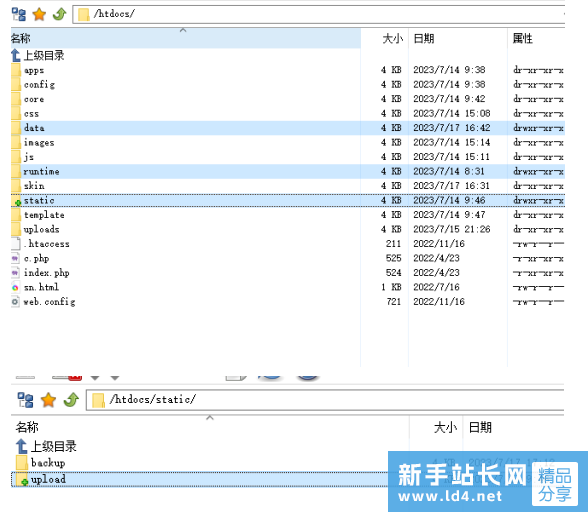This screenshot has width=588, height=512.
Task: Select the core folder
Action: pyautogui.click(x=288, y=99)
